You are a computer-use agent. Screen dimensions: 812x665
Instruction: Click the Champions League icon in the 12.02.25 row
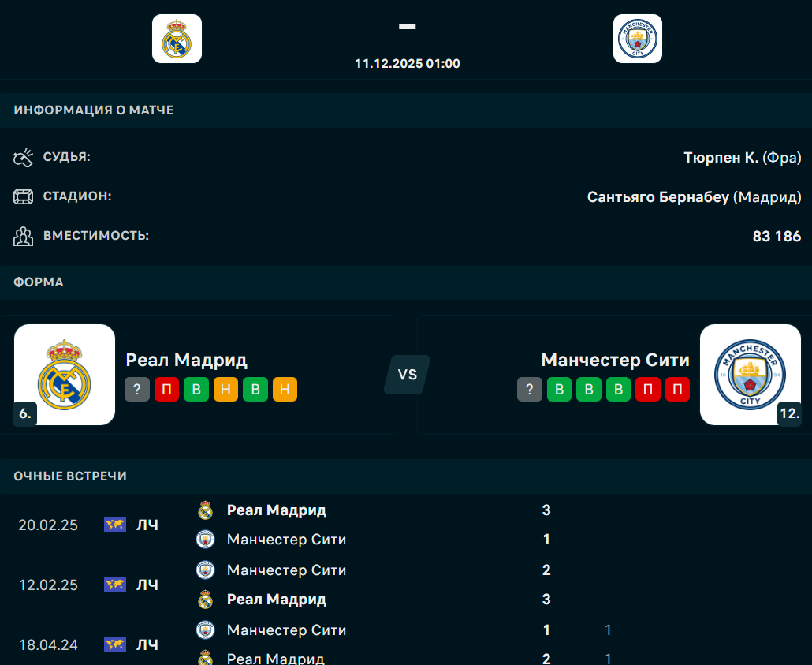click(115, 585)
